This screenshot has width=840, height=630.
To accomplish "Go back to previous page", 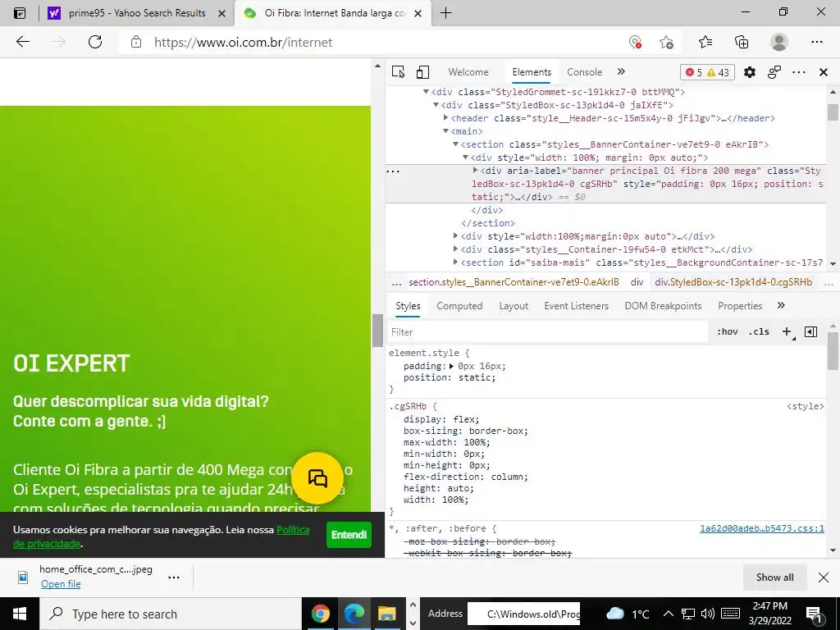I will tap(23, 42).
